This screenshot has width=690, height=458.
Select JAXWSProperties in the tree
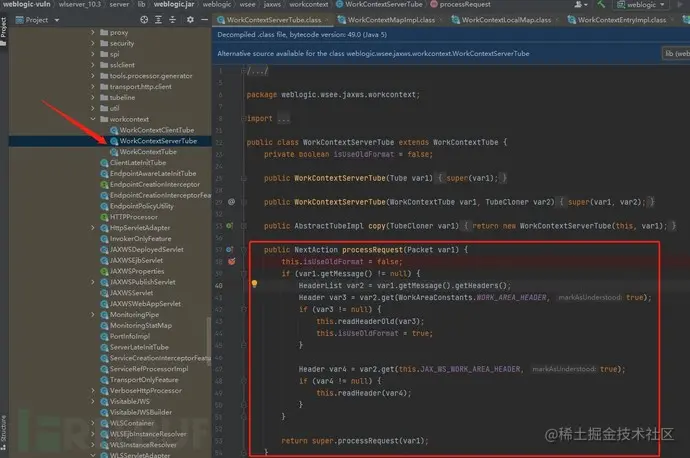137,271
